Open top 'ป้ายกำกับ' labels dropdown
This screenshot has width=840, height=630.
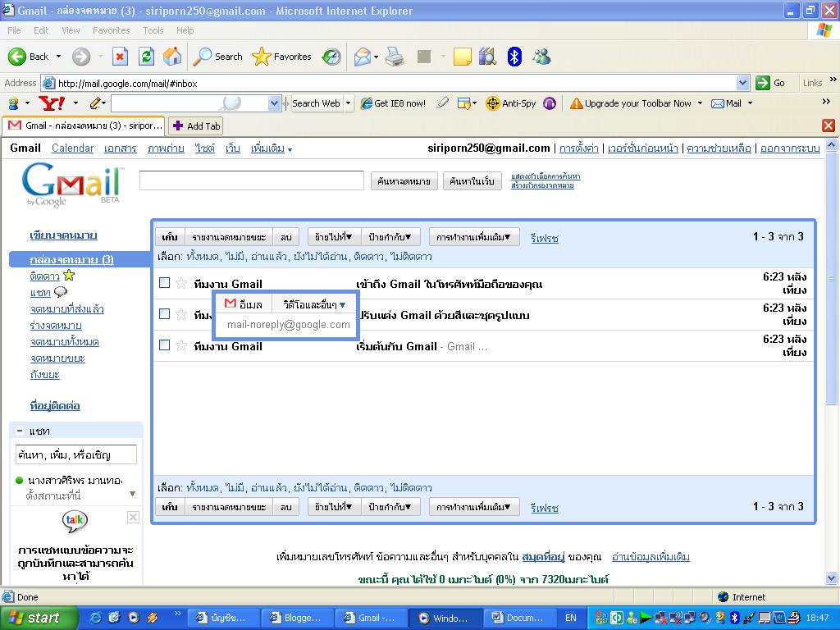click(390, 237)
